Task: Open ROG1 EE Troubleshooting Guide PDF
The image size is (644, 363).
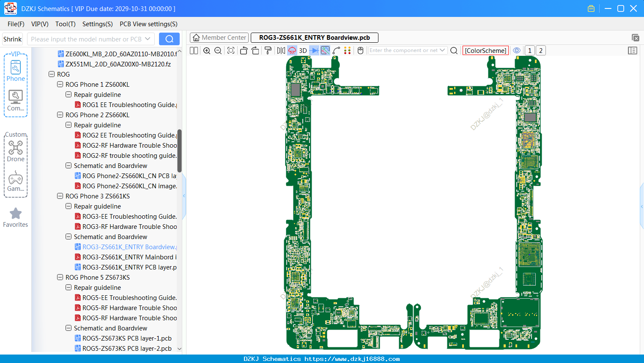Action: (126, 104)
